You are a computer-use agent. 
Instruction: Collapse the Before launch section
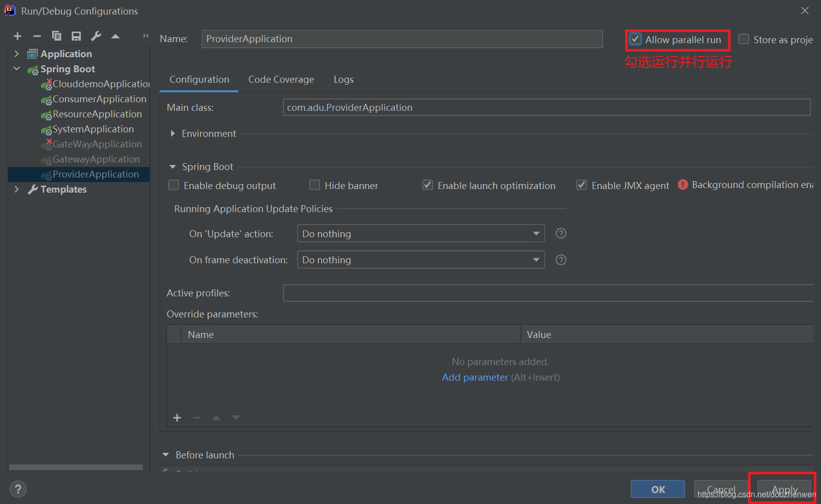point(166,455)
